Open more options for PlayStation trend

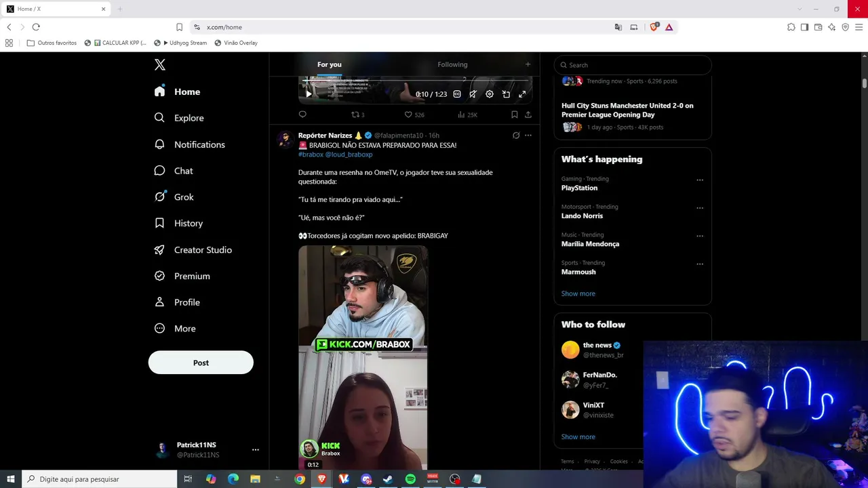coord(700,180)
